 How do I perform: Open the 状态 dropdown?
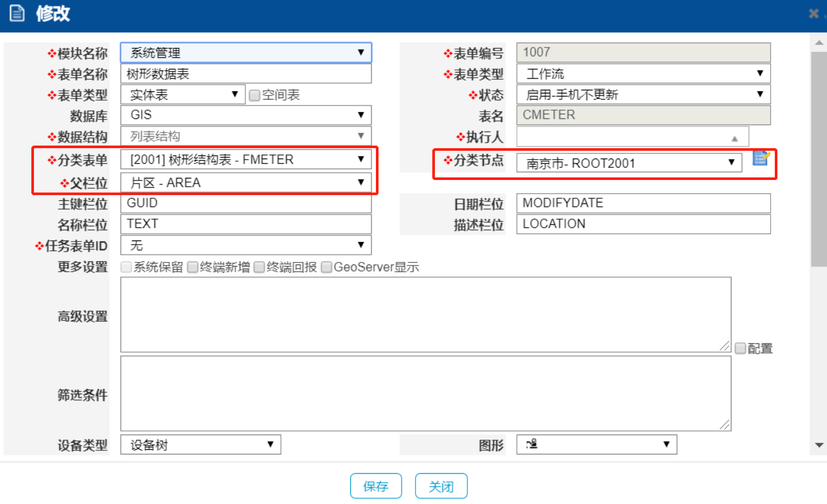click(x=643, y=94)
